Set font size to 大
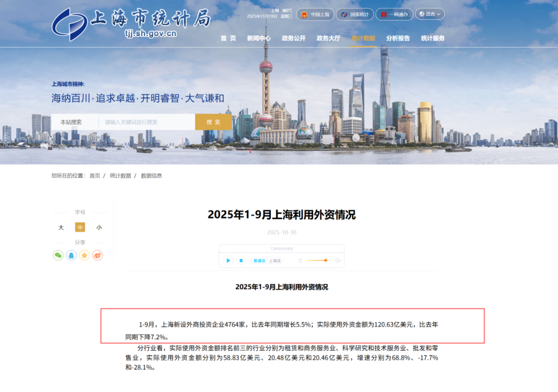The width and height of the screenshot is (558, 392). click(61, 227)
